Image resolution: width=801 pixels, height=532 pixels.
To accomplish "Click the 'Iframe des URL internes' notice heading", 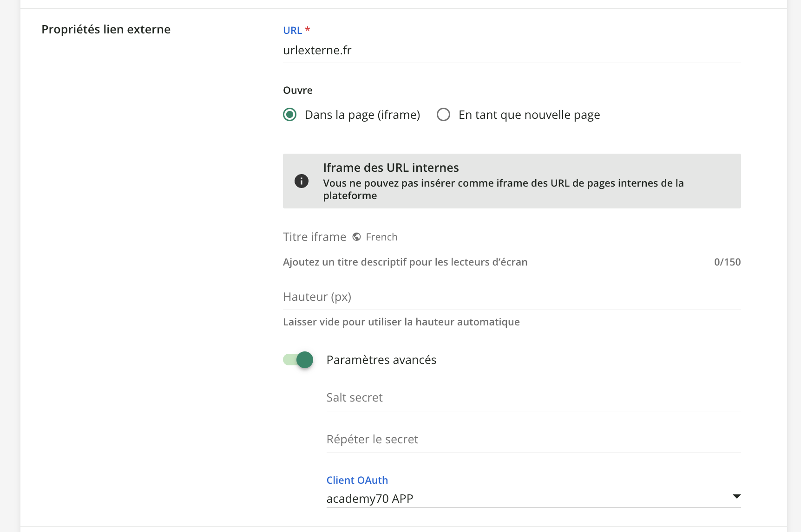I will coord(391,168).
